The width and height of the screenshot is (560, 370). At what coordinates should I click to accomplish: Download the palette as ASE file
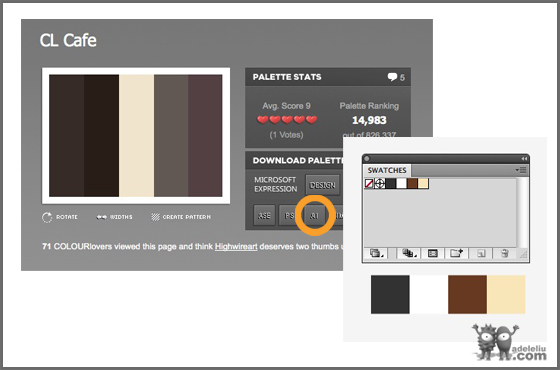click(264, 215)
